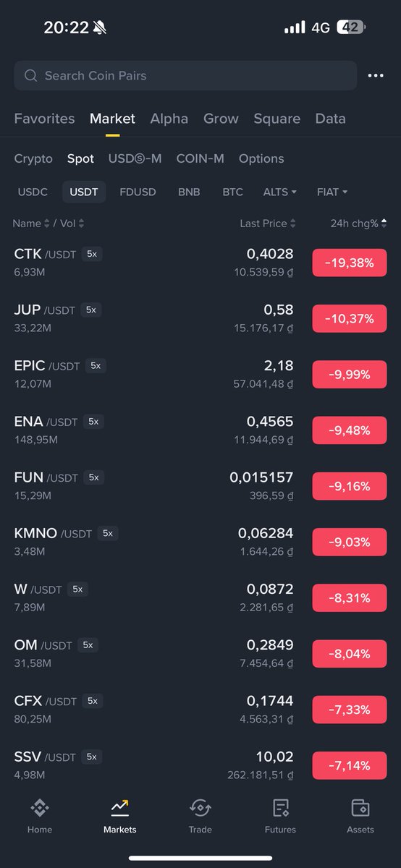The width and height of the screenshot is (401, 868).
Task: Tap the search magnifier icon
Action: point(30,75)
